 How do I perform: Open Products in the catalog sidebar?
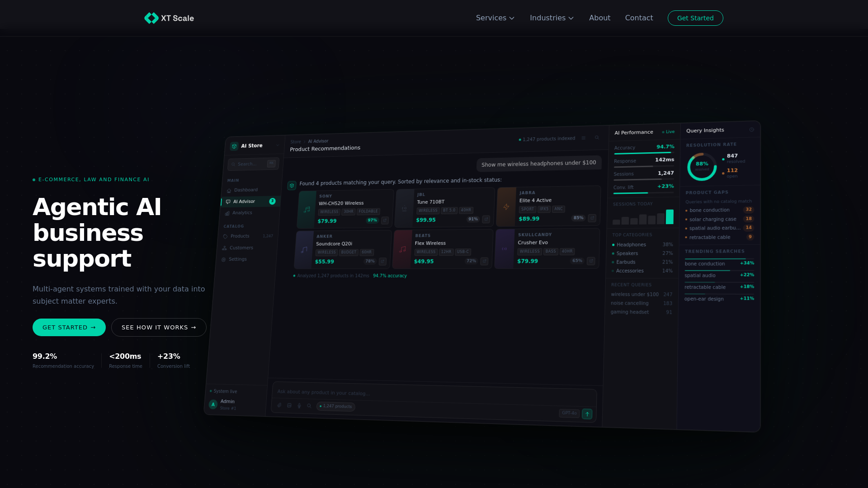pyautogui.click(x=248, y=236)
